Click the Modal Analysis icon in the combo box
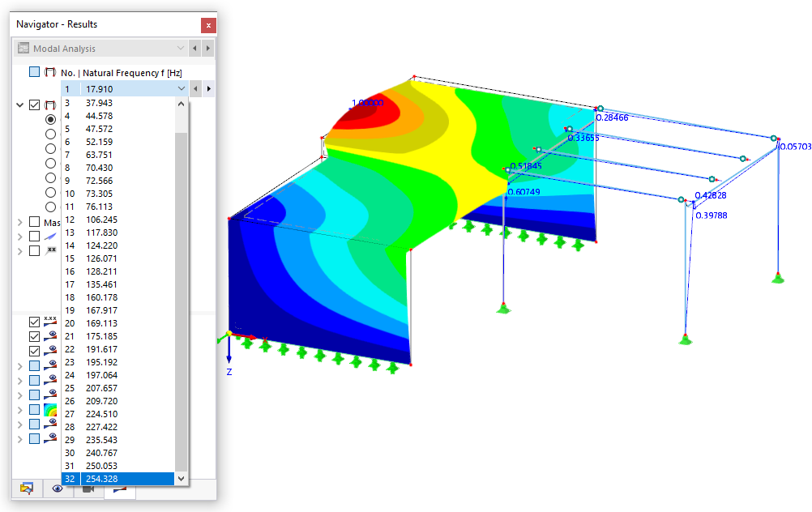 coord(24,48)
